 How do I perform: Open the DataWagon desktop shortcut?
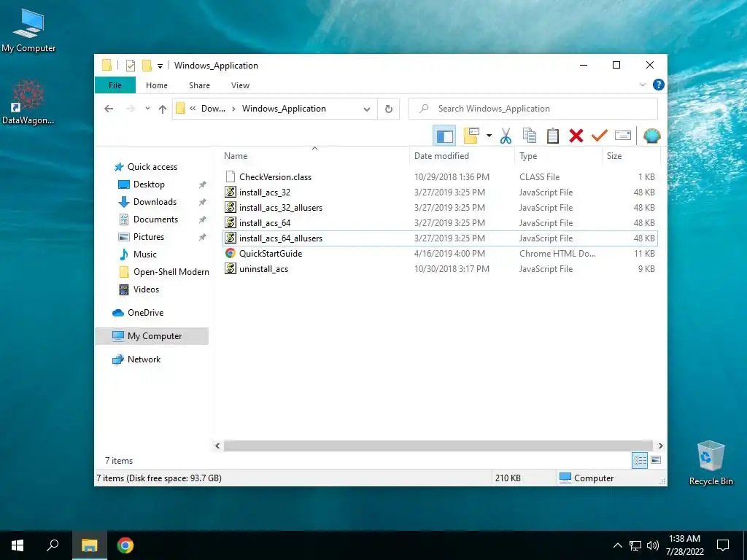click(28, 102)
